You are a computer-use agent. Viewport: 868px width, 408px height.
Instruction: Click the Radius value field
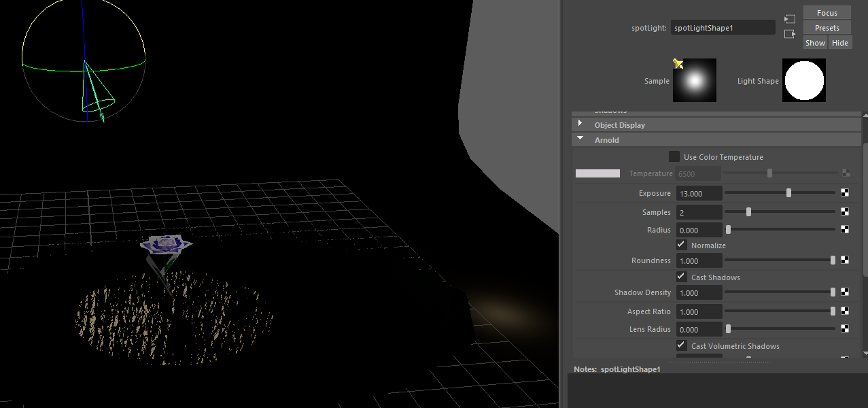pyautogui.click(x=699, y=230)
